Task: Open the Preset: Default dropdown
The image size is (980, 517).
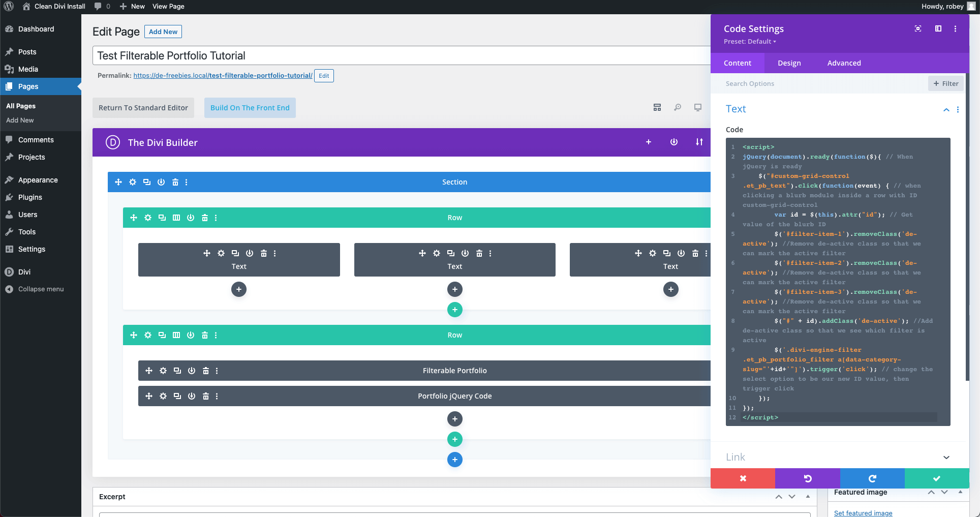Action: click(750, 42)
